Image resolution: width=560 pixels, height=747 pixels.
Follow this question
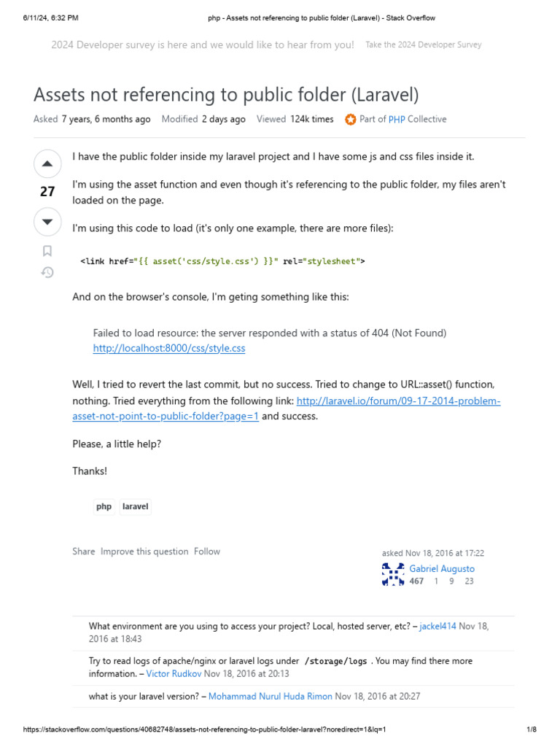pos(207,551)
